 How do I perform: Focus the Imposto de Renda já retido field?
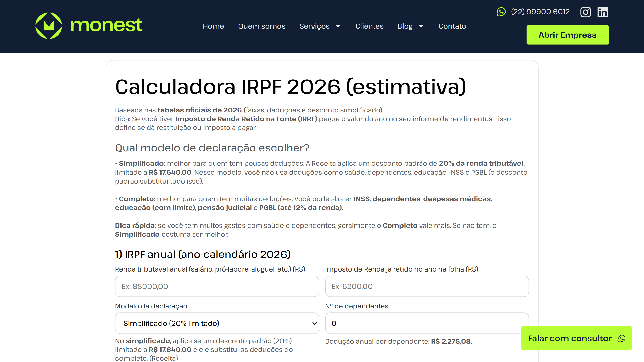click(427, 286)
